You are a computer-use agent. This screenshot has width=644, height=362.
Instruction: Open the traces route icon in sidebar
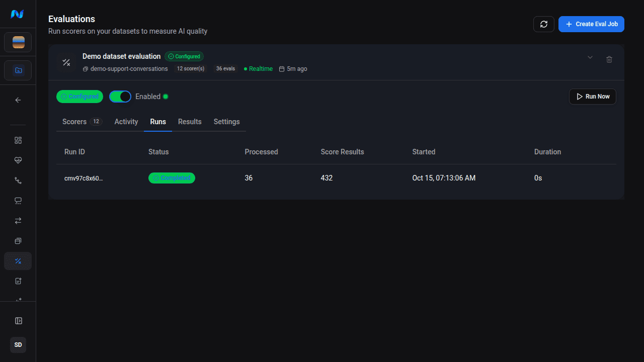click(18, 180)
